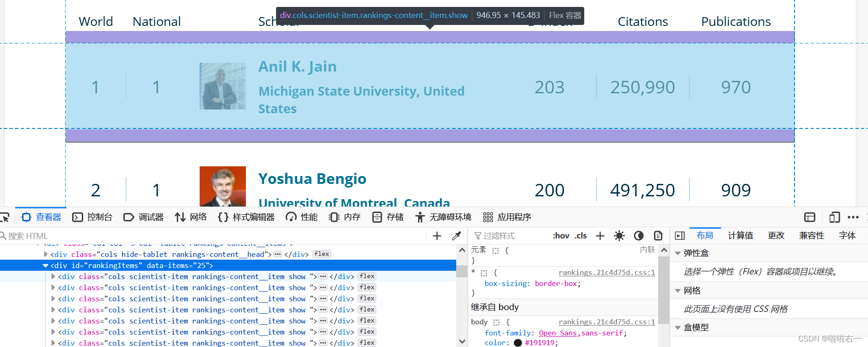Select the 兼容性 compatibility tab
The width and height of the screenshot is (868, 347).
812,236
